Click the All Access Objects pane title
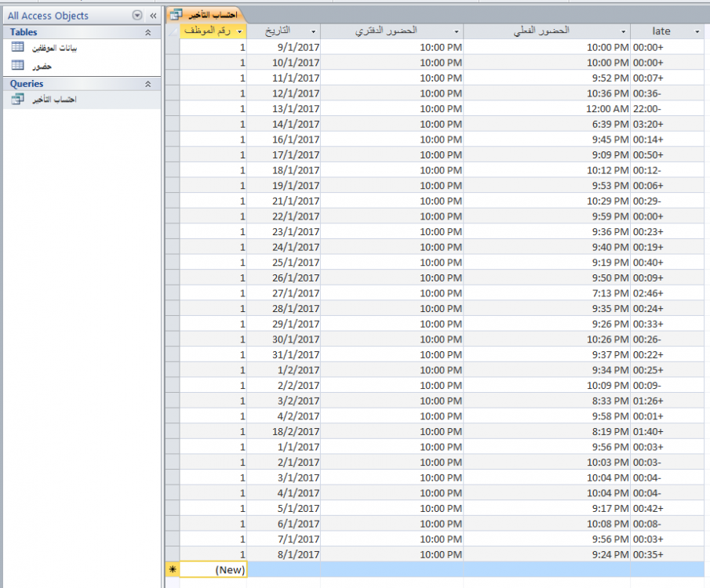This screenshot has height=588, width=710. (x=48, y=16)
